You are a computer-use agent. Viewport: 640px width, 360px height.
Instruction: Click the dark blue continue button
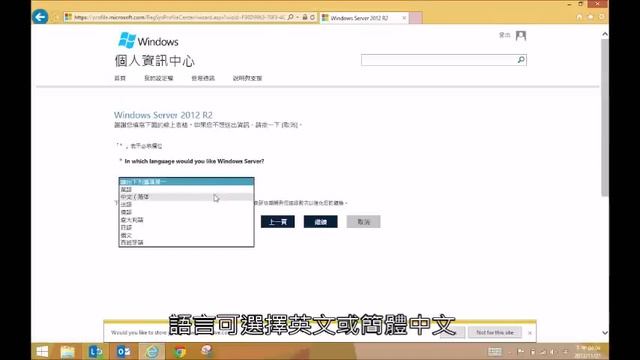320,222
